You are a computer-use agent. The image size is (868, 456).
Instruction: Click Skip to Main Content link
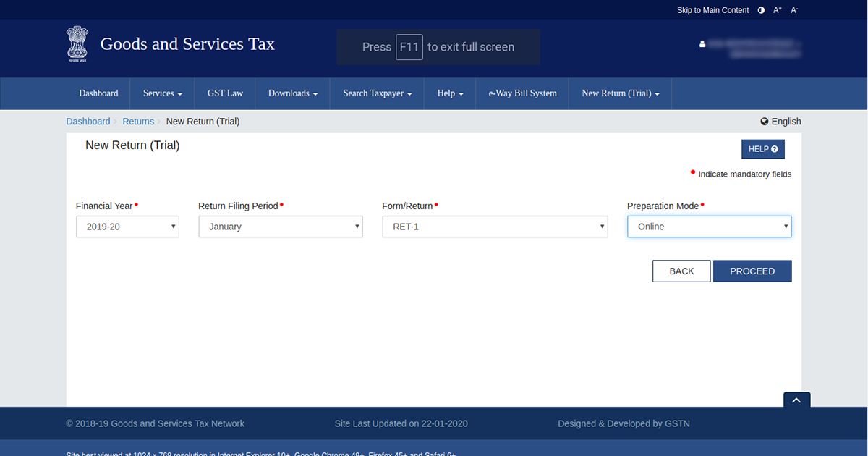click(x=712, y=10)
